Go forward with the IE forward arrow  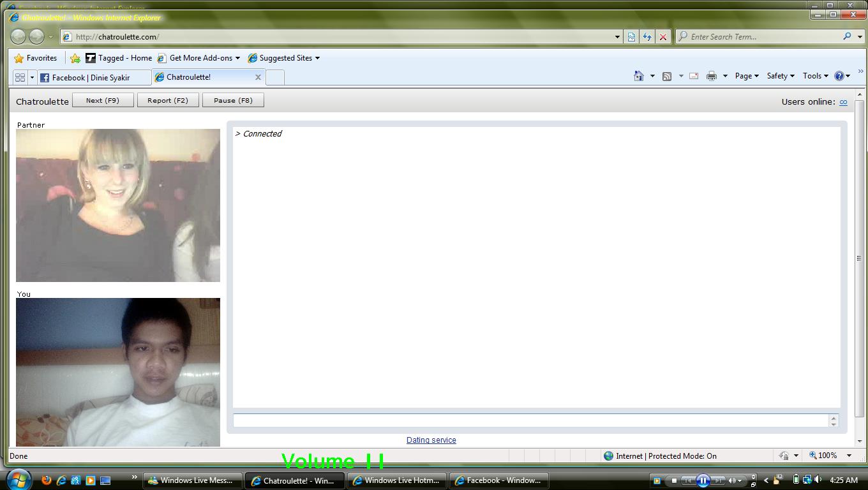point(36,36)
